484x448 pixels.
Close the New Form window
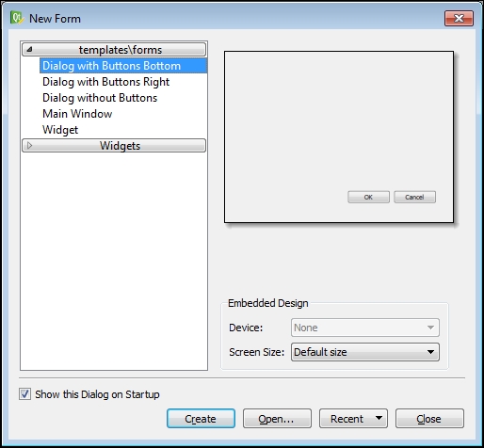tap(459, 19)
